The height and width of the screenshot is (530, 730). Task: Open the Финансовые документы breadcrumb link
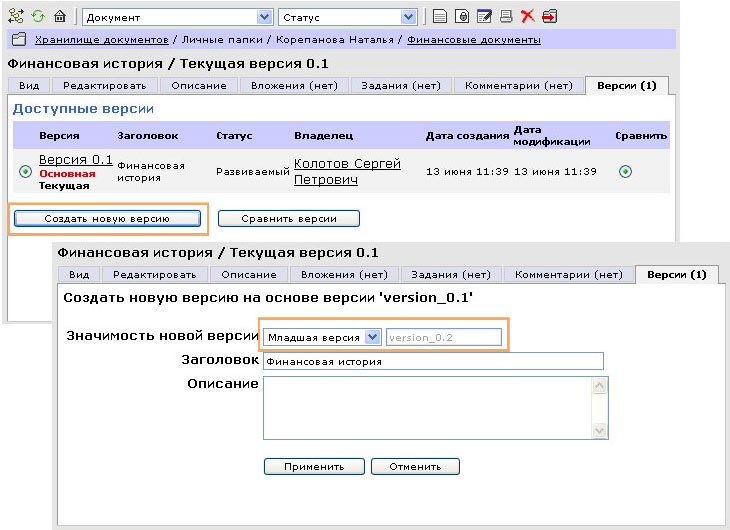pyautogui.click(x=474, y=40)
